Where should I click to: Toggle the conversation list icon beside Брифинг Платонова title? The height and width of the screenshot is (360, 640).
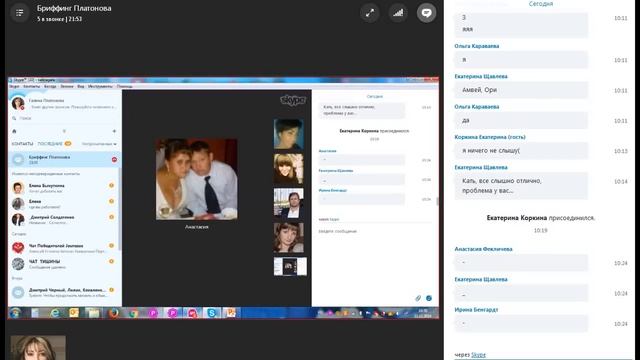(19, 13)
